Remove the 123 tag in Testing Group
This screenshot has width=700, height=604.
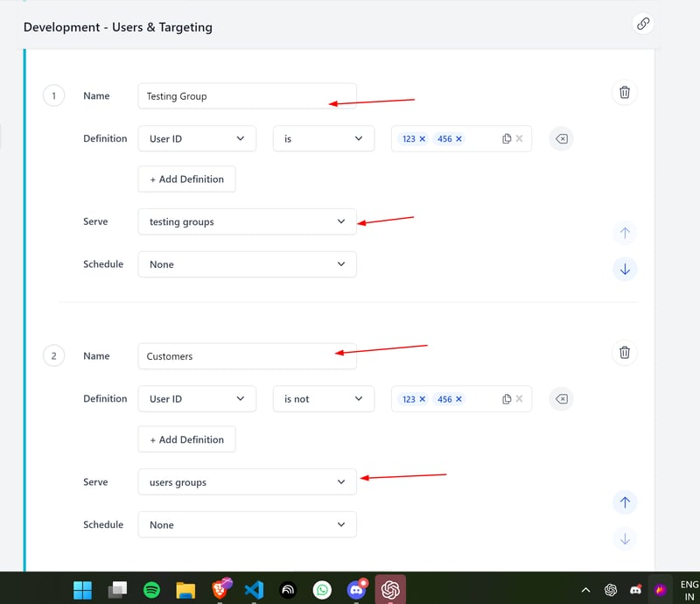pos(423,139)
